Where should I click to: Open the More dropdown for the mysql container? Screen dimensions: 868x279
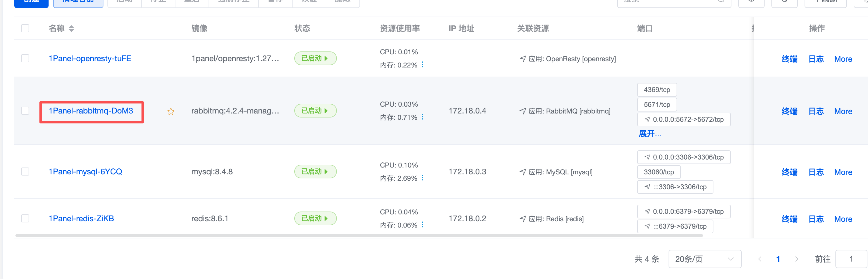pos(843,172)
